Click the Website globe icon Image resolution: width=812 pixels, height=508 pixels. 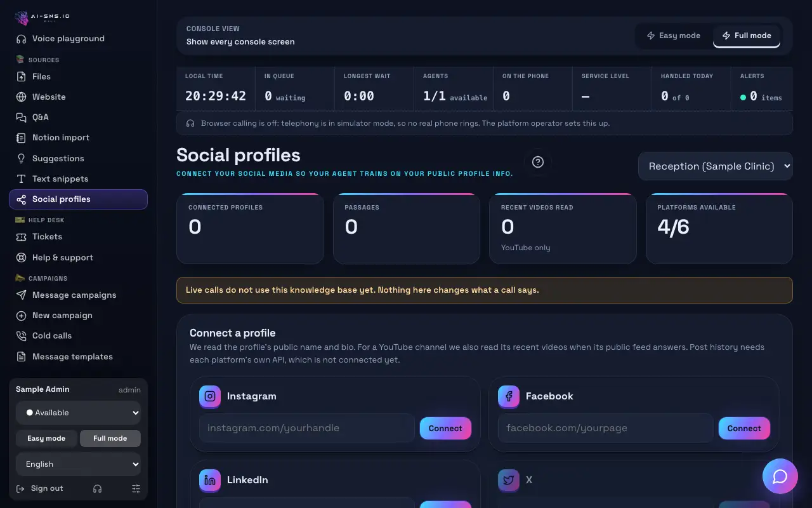click(21, 97)
